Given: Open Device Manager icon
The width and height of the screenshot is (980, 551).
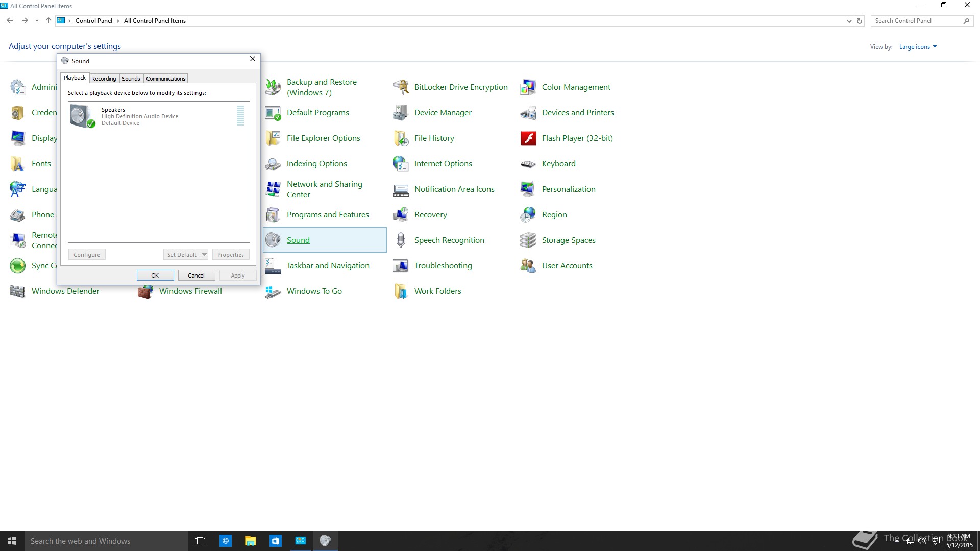Looking at the screenshot, I should point(401,113).
